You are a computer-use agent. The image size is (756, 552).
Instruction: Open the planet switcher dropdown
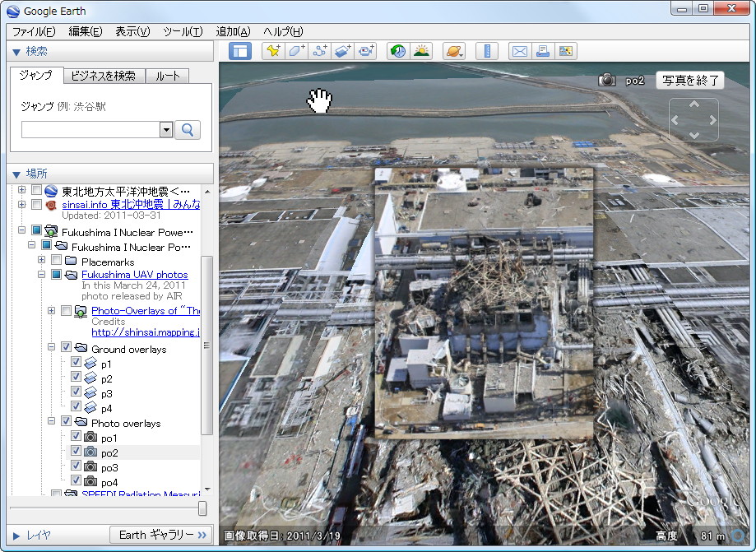click(x=454, y=51)
